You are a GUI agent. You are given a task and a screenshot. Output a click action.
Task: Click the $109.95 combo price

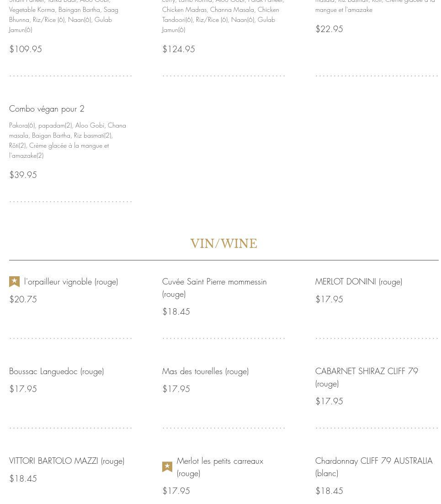pos(26,49)
